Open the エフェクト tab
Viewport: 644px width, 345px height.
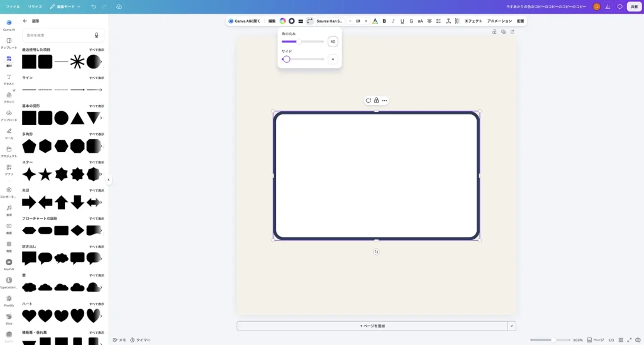[473, 21]
